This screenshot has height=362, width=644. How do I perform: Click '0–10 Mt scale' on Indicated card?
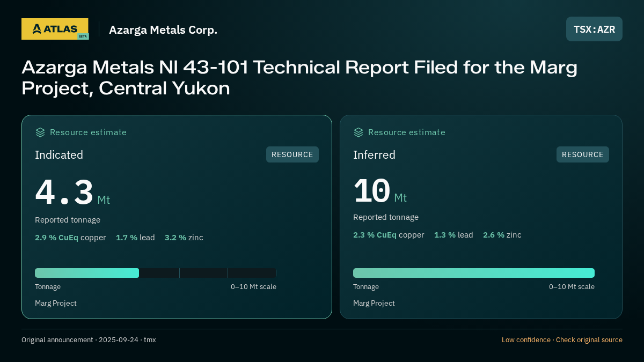click(x=253, y=287)
